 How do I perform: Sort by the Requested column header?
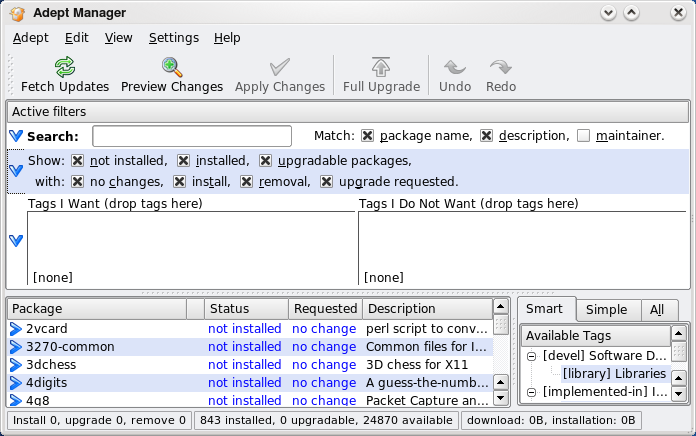pos(325,309)
